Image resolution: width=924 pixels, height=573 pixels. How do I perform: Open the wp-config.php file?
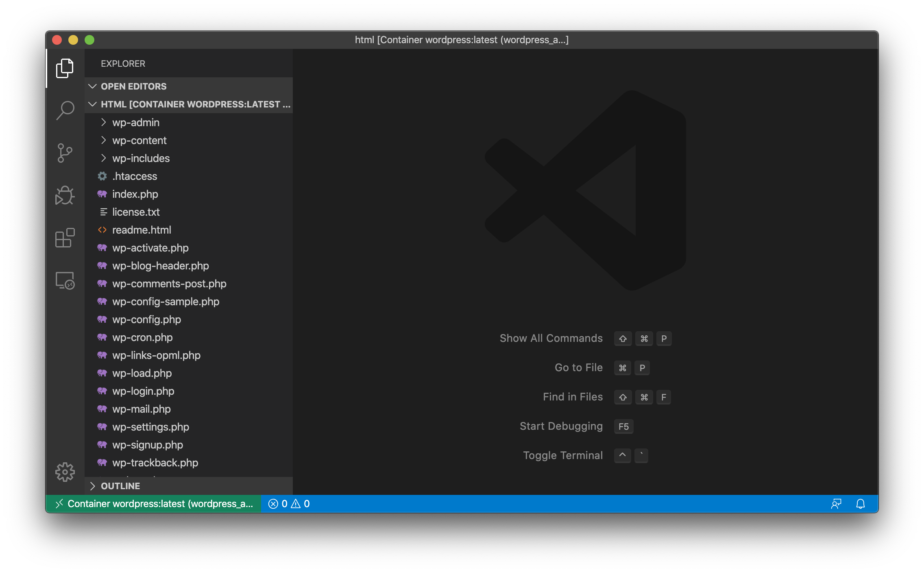coord(146,319)
